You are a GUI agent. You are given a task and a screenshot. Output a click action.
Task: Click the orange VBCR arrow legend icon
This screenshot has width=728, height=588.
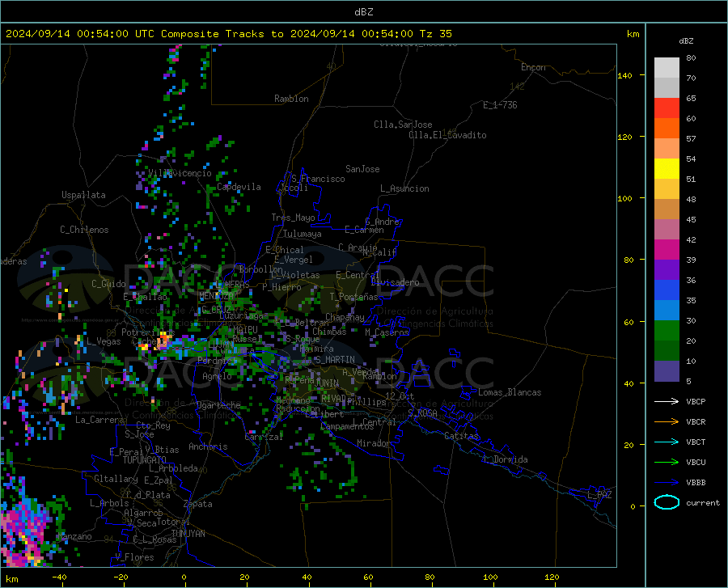(667, 422)
